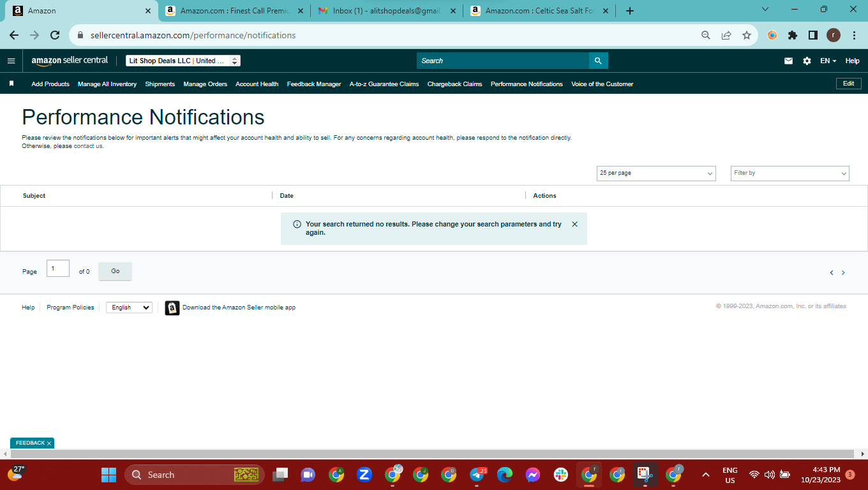Go to next page arrow

click(843, 272)
